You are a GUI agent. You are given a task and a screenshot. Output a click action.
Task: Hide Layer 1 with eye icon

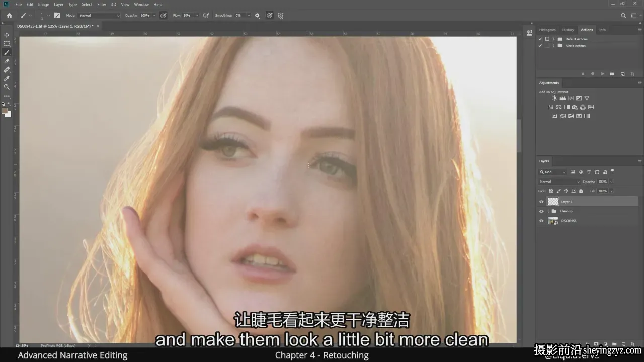pyautogui.click(x=541, y=202)
